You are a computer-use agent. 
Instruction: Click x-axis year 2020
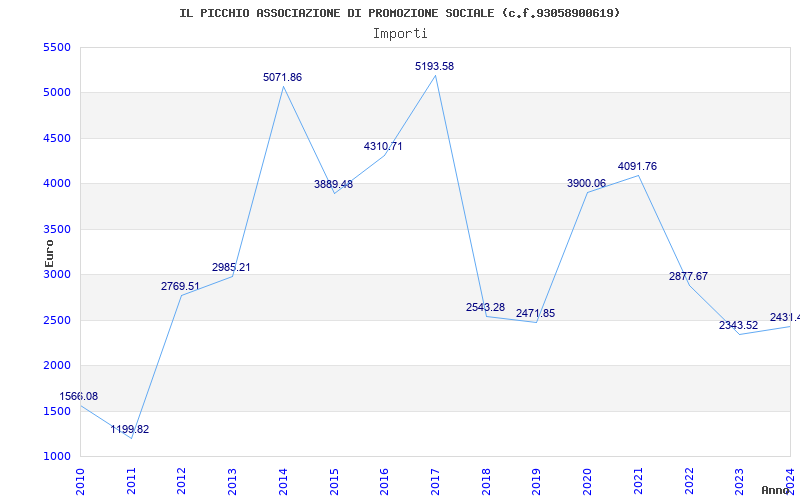pos(588,481)
